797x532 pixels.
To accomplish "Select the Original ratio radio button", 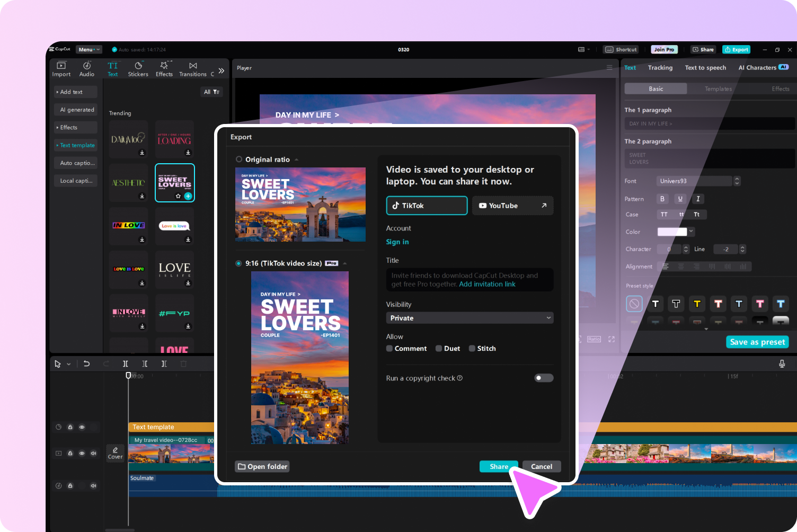I will (x=238, y=159).
